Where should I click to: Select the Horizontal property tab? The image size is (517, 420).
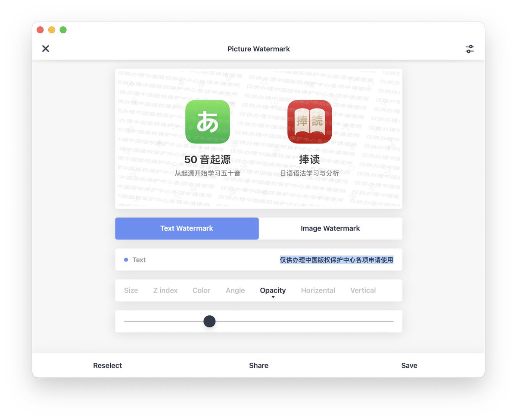tap(318, 290)
